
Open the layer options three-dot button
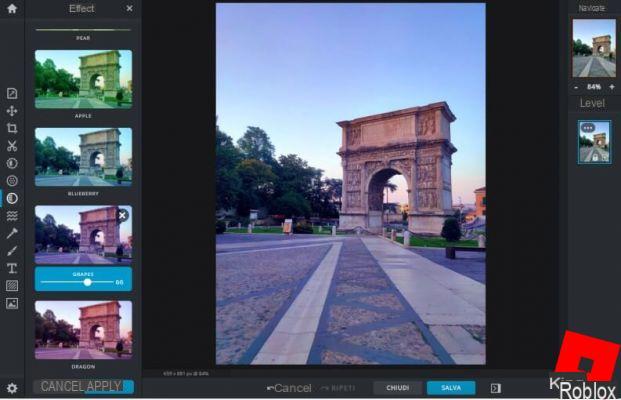coord(588,128)
